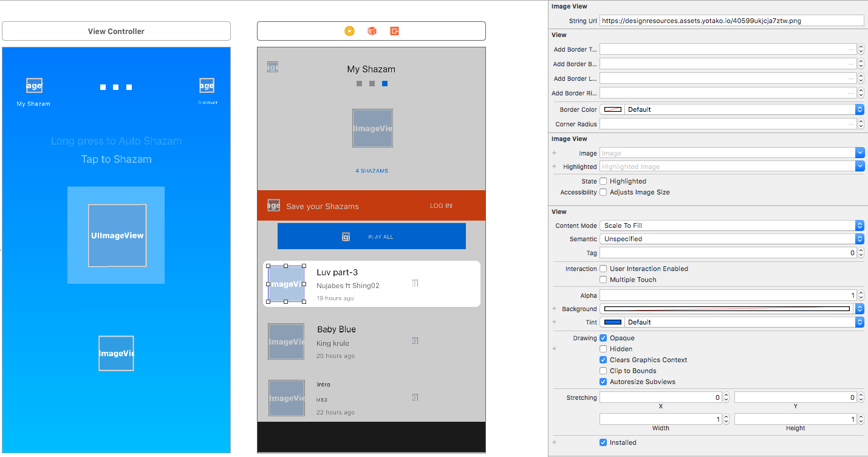Image resolution: width=868 pixels, height=457 pixels.
Task: Click the Tag field stepper
Action: pyautogui.click(x=861, y=253)
